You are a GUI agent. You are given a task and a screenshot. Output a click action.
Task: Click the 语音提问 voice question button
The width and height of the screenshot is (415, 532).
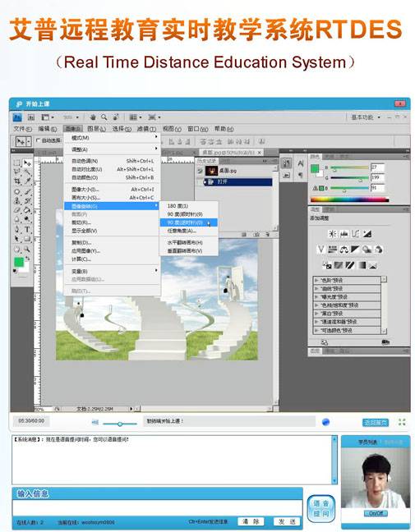(321, 508)
